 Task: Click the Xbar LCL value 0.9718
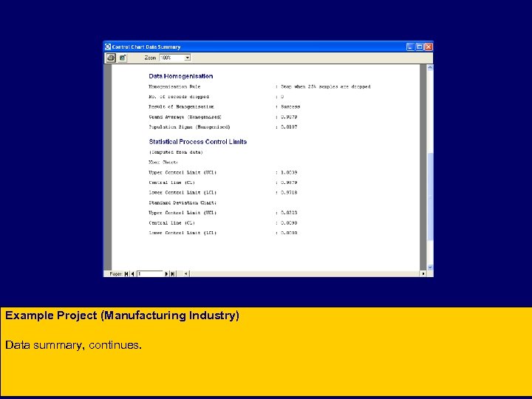pyautogui.click(x=289, y=192)
